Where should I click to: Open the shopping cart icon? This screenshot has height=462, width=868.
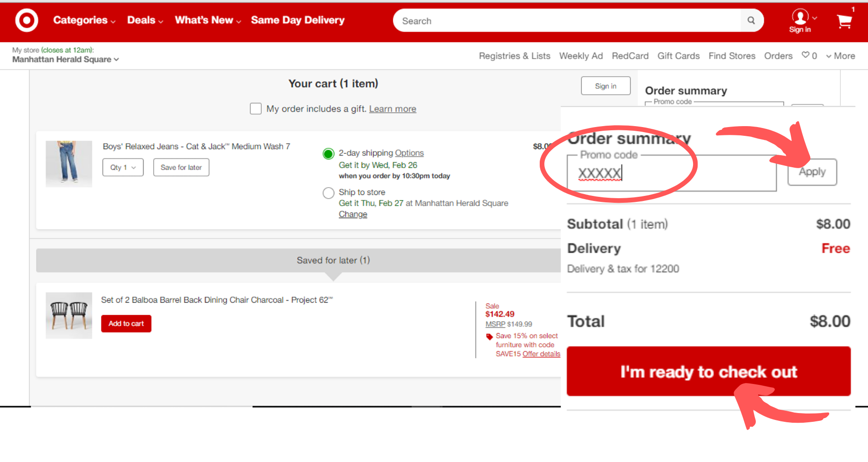(844, 21)
